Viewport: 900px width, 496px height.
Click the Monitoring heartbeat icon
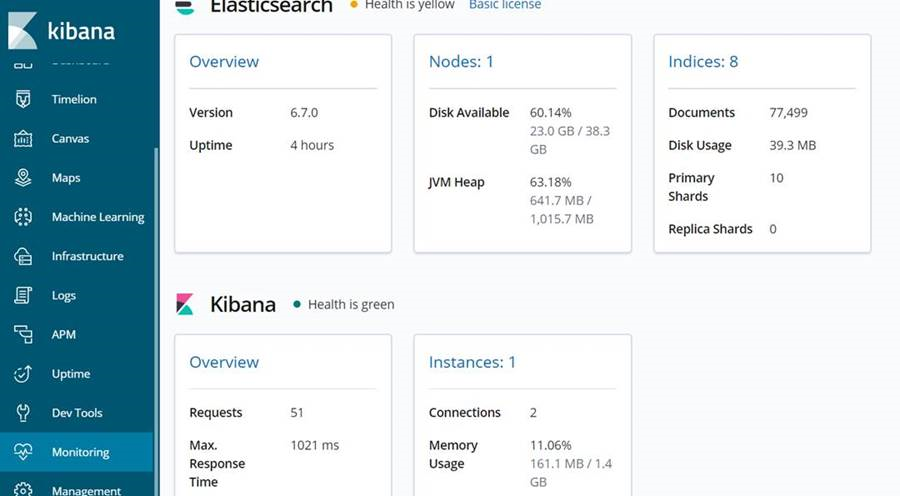23,452
